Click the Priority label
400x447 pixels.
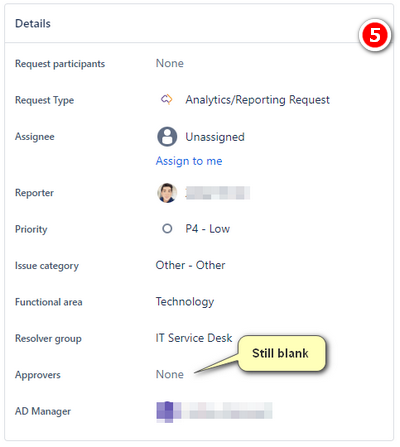point(31,229)
